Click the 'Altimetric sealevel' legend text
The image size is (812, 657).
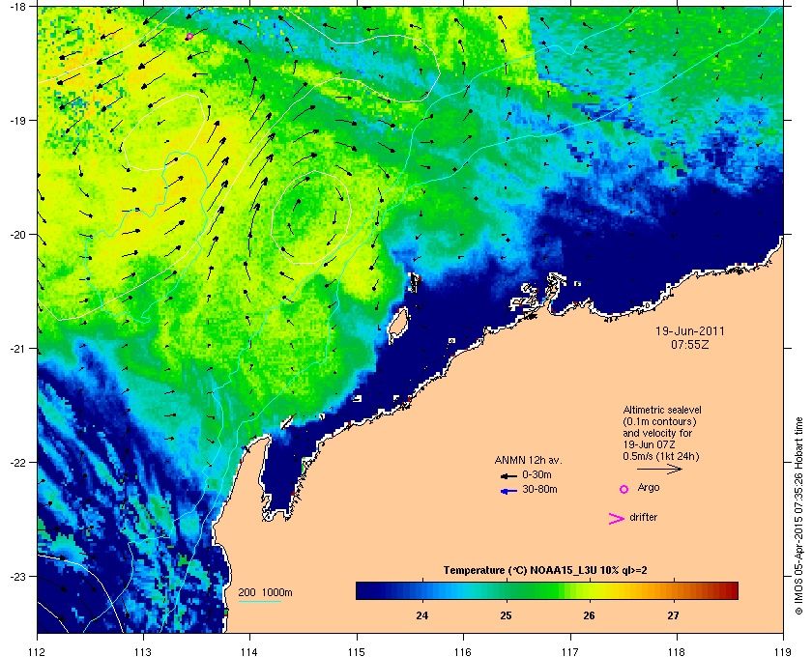click(x=662, y=410)
